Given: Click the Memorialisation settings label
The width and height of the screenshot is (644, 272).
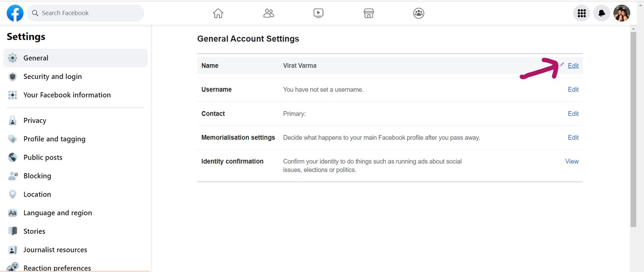Looking at the screenshot, I should [238, 137].
